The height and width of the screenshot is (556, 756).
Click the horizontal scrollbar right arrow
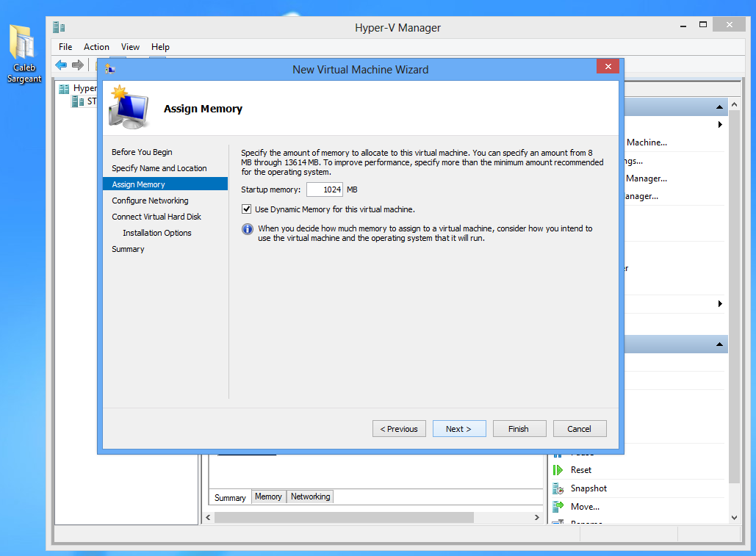point(536,518)
